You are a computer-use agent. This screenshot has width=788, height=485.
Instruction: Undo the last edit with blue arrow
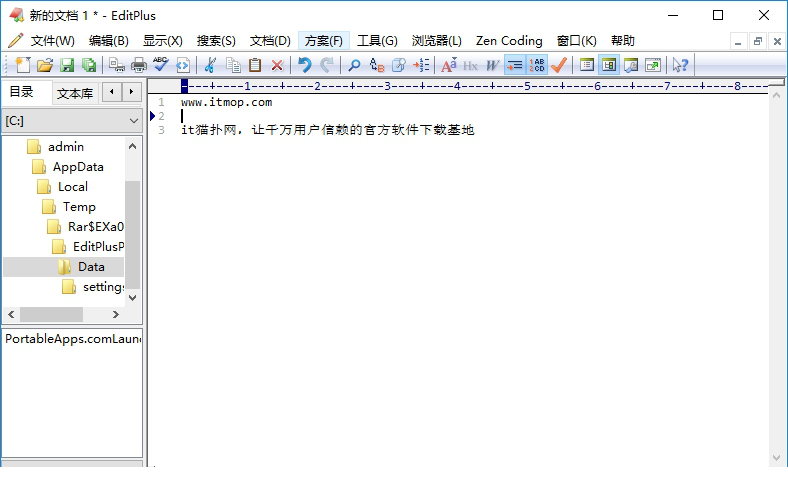pos(305,65)
